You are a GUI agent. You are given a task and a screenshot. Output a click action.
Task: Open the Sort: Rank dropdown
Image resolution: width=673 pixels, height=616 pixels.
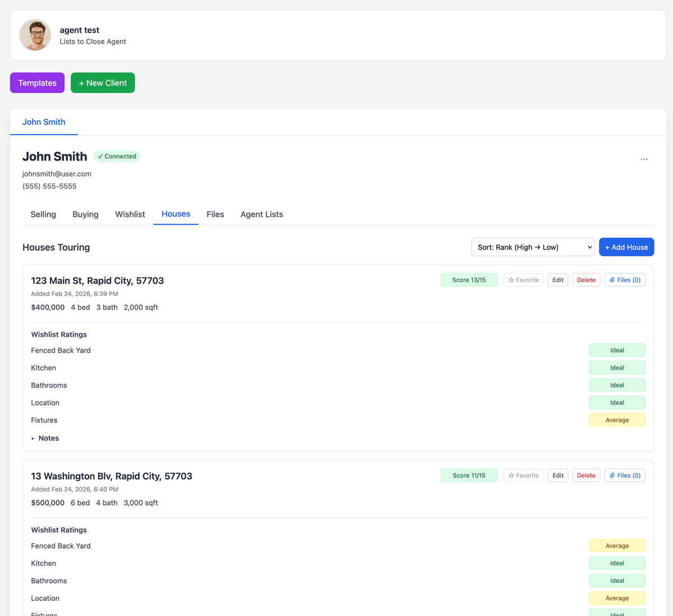pyautogui.click(x=532, y=247)
